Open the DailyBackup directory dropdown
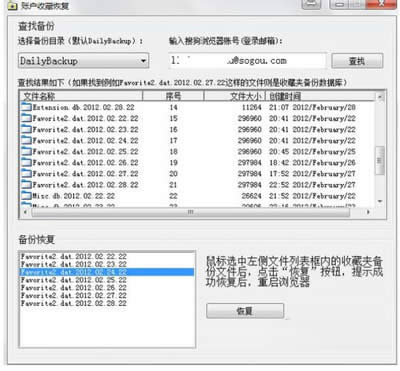This screenshot has height=371, width=400. 83,61
